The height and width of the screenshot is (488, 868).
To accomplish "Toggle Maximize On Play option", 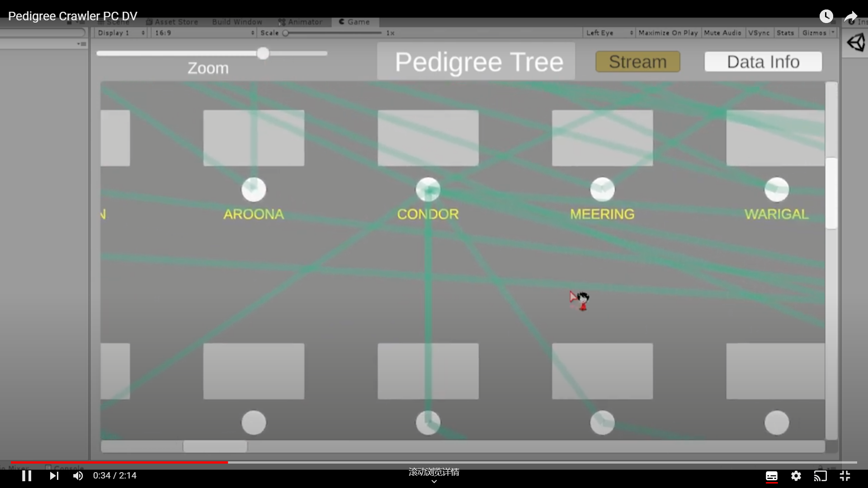I will pyautogui.click(x=668, y=33).
